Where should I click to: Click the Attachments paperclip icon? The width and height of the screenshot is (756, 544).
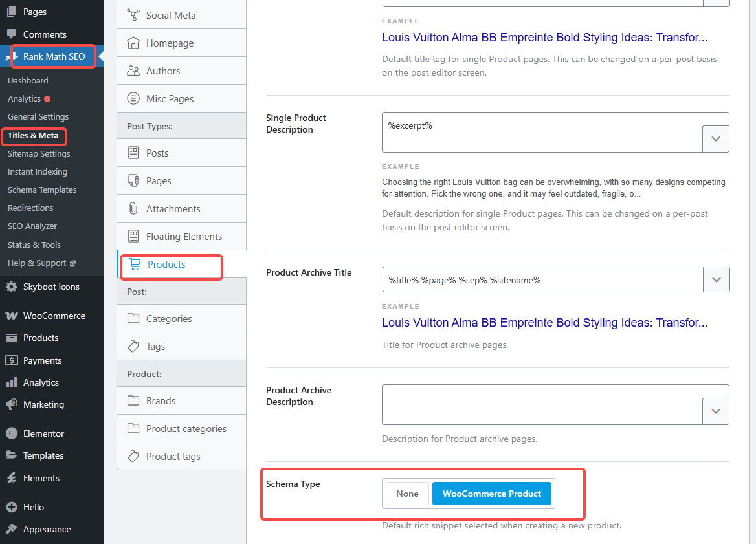point(133,208)
